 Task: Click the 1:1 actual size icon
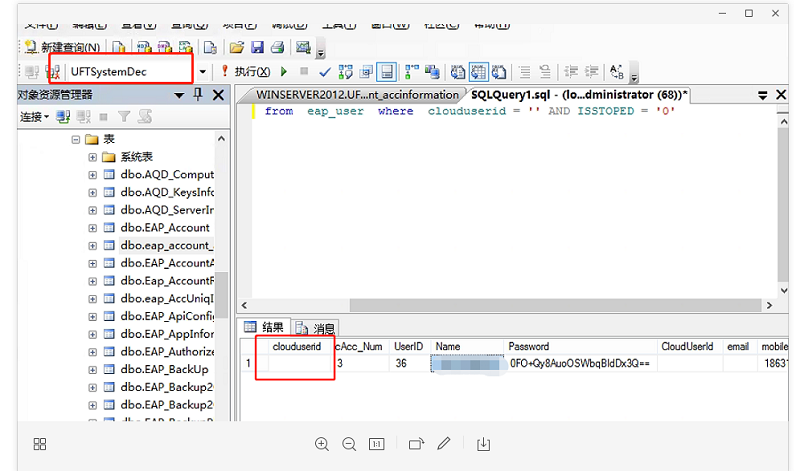coord(377,444)
